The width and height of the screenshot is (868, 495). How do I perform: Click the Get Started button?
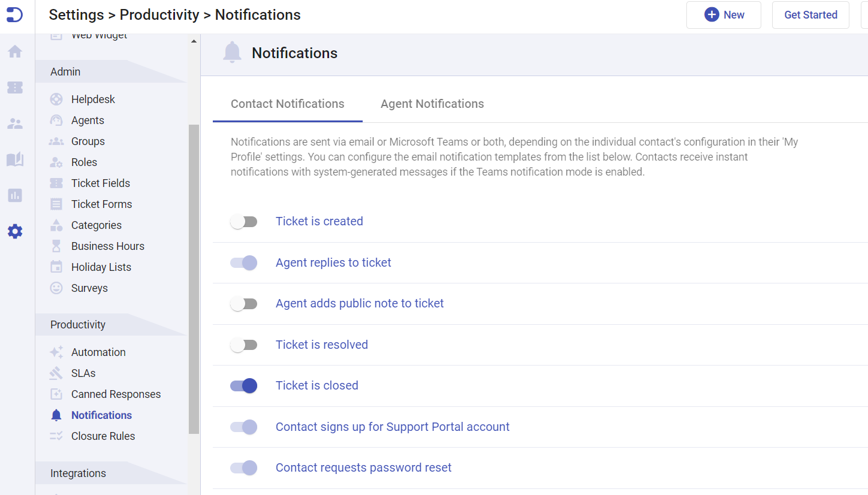coord(810,14)
